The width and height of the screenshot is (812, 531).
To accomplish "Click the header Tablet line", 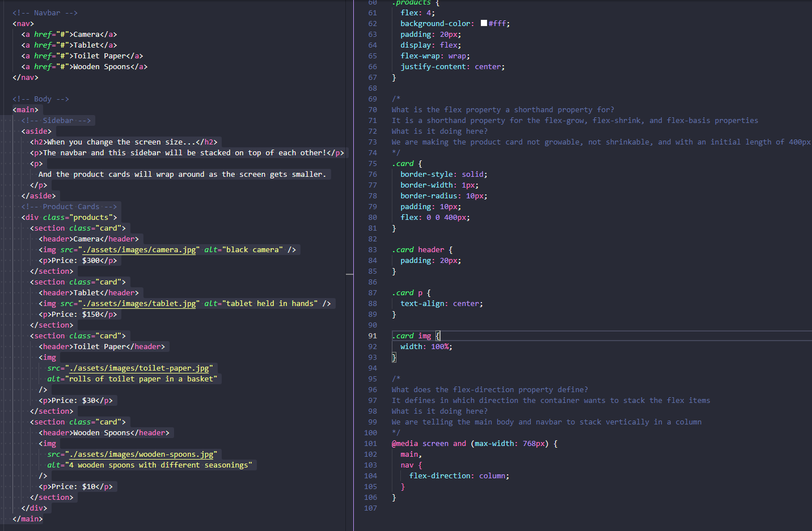I will [x=88, y=292].
